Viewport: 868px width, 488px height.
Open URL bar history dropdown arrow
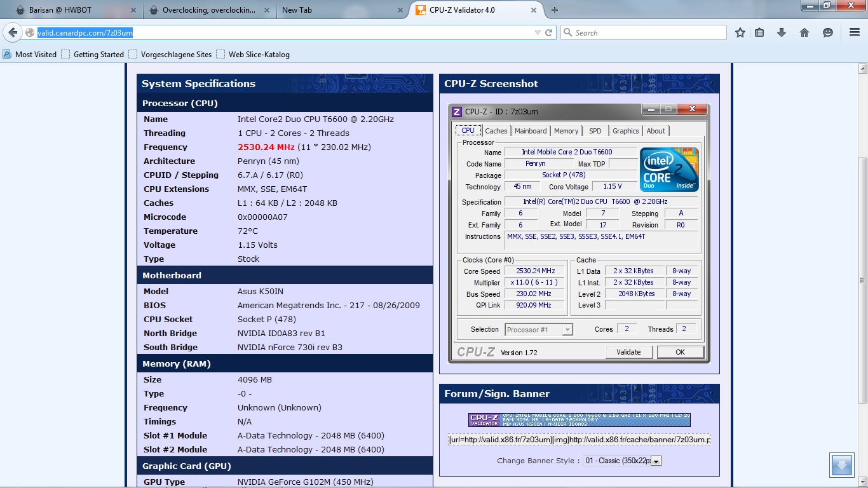click(x=538, y=32)
